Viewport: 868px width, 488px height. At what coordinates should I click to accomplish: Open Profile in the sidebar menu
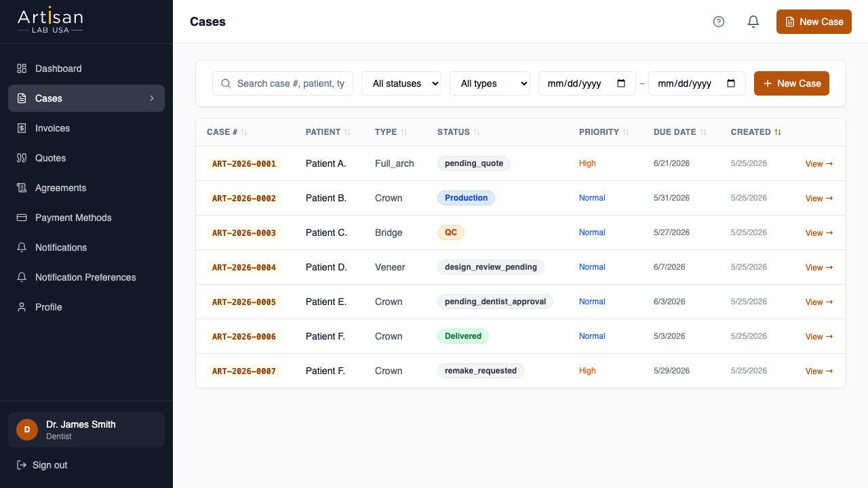point(86,307)
